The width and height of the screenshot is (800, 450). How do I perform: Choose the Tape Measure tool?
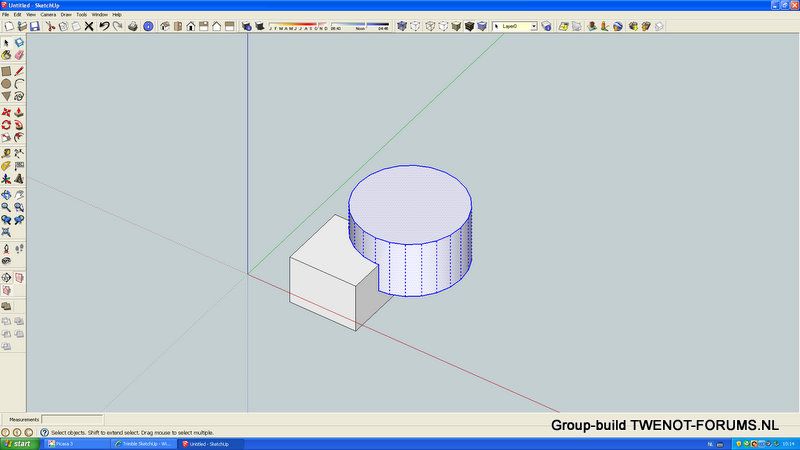(x=6, y=154)
